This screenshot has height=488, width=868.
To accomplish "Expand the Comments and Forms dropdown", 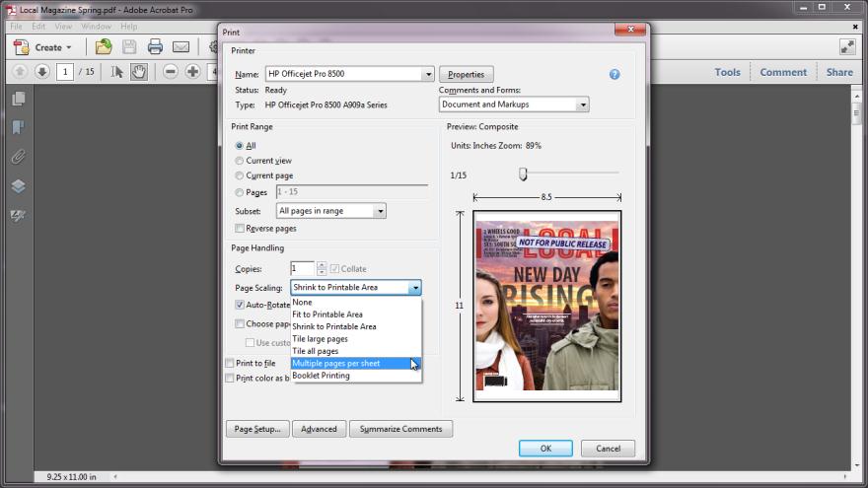I will [583, 105].
